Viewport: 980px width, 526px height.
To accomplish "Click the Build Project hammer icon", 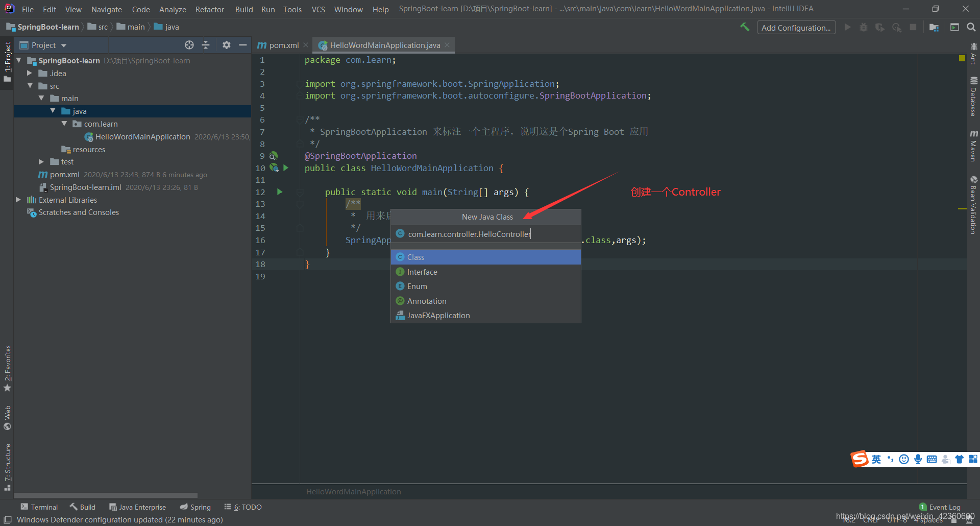I will point(745,27).
